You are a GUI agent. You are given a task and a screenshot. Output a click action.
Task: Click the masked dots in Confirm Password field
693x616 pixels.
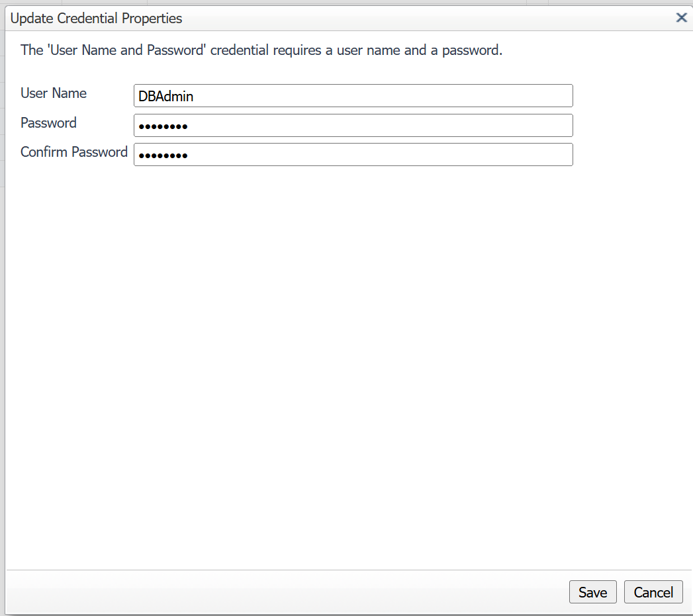(163, 155)
